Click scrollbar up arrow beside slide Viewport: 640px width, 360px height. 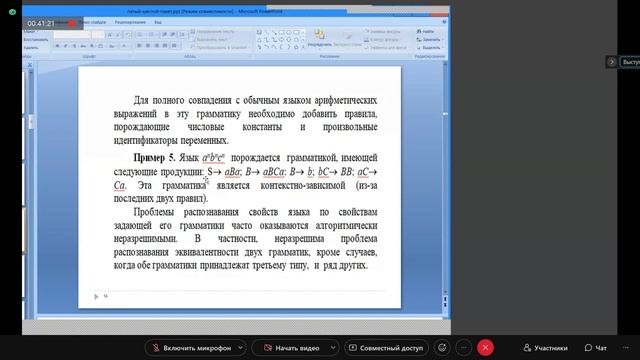(x=445, y=65)
